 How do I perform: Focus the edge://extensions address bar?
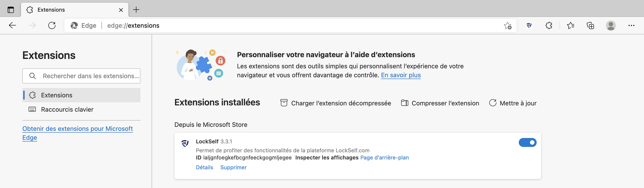point(290,25)
